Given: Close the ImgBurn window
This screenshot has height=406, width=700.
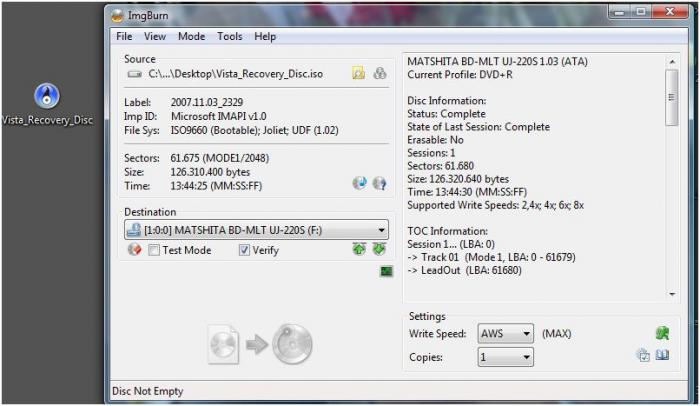Looking at the screenshot, I should coord(670,12).
